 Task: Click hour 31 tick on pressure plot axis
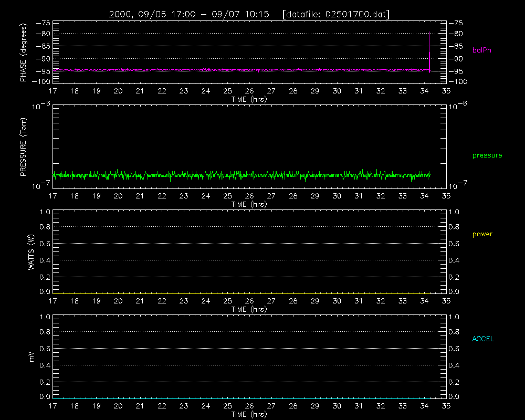pyautogui.click(x=359, y=196)
